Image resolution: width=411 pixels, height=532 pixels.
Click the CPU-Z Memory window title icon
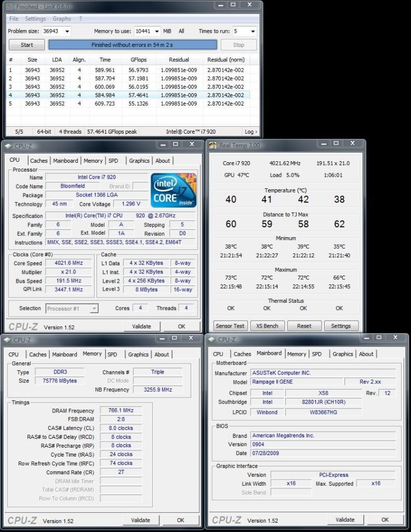click(x=8, y=340)
